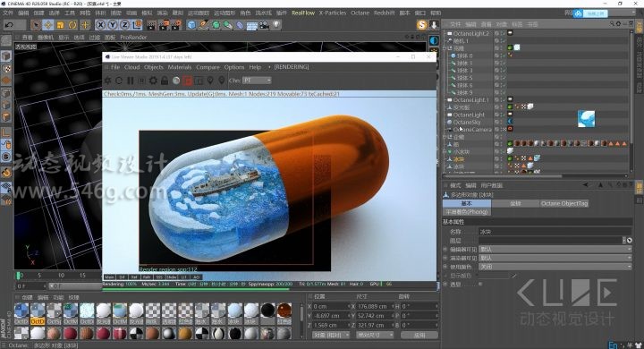The height and width of the screenshot is (349, 644).
Task: Open use color dropdown in attributes
Action: [x=555, y=267]
